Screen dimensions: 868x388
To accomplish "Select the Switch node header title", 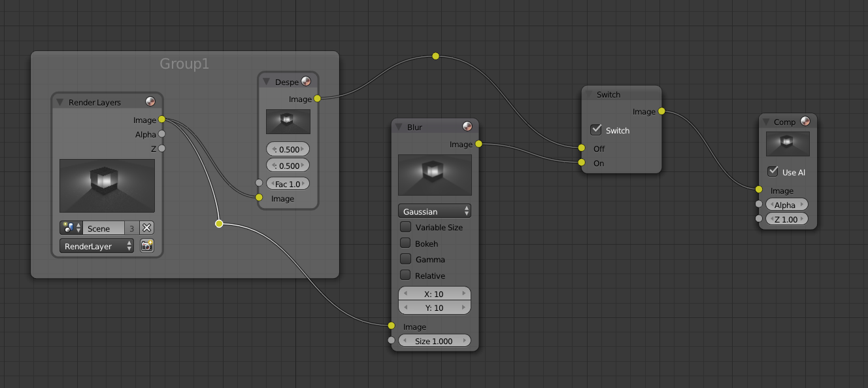I will pyautogui.click(x=609, y=94).
